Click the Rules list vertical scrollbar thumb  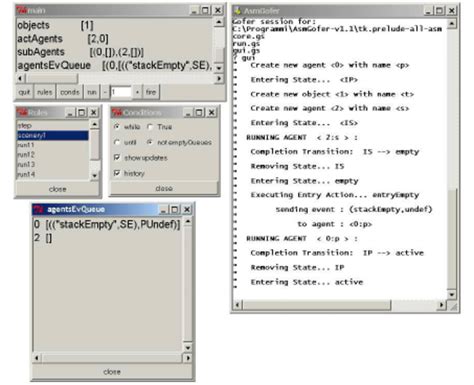pos(95,144)
